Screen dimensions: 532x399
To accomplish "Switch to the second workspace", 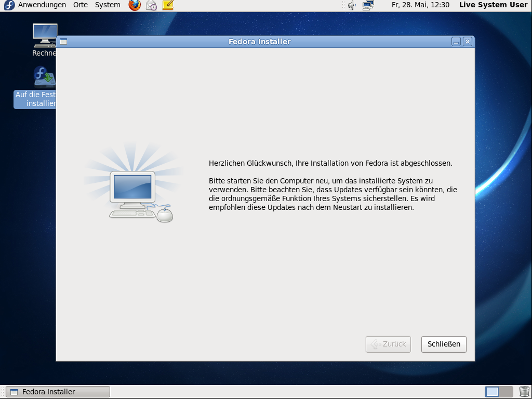I will point(506,392).
